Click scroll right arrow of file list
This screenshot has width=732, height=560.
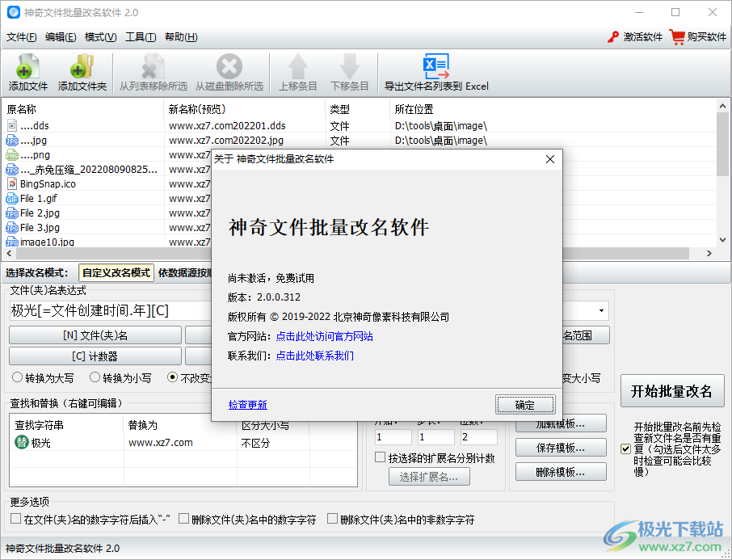click(x=709, y=253)
